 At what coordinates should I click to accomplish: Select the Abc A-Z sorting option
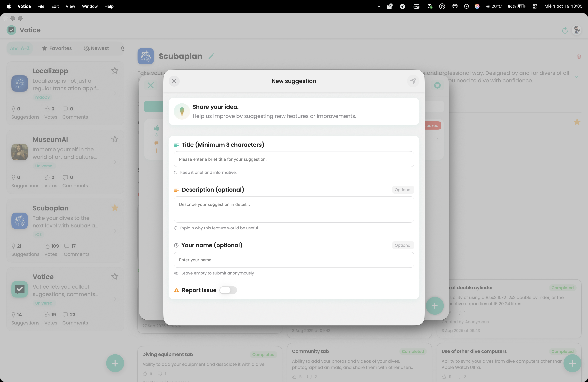pyautogui.click(x=19, y=48)
